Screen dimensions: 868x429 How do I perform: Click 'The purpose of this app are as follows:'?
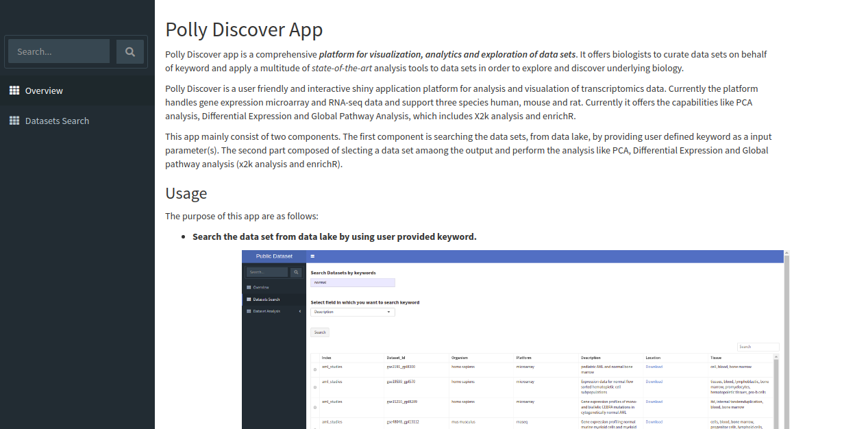[x=242, y=216]
